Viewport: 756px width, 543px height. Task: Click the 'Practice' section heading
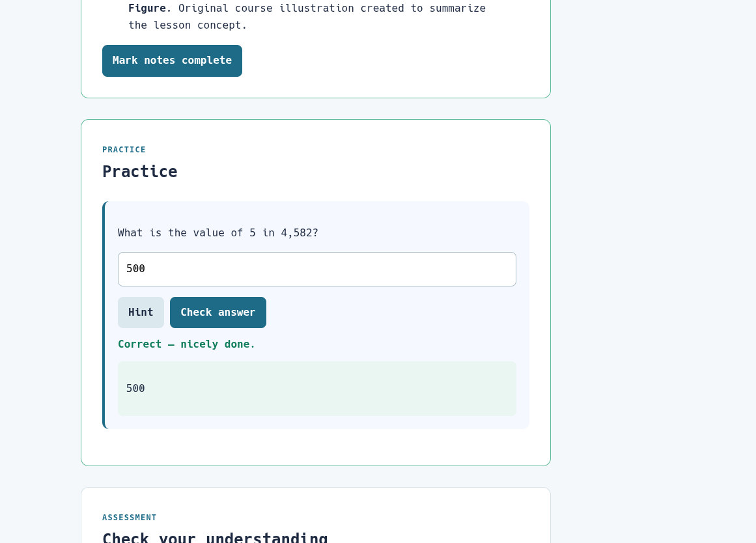click(140, 172)
